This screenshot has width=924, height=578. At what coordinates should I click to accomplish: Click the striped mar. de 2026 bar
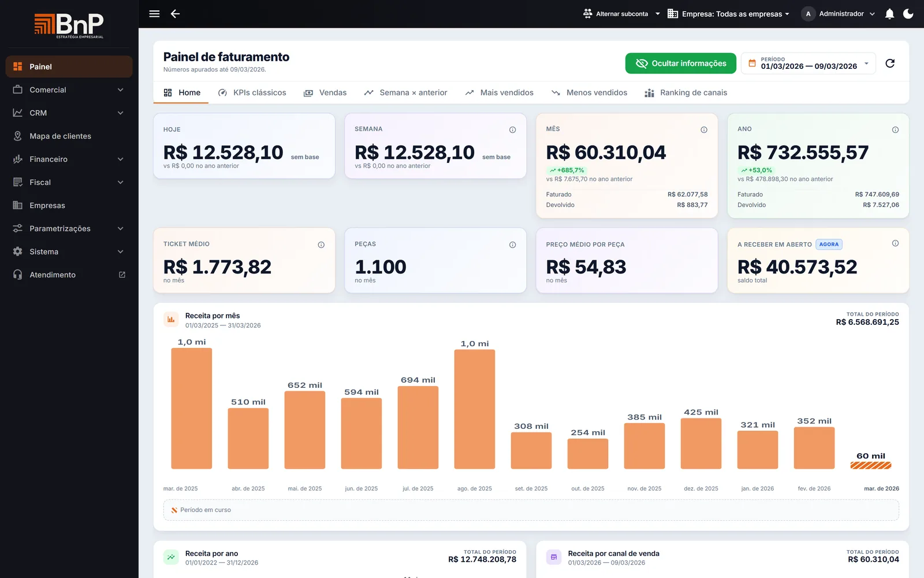pos(871,465)
